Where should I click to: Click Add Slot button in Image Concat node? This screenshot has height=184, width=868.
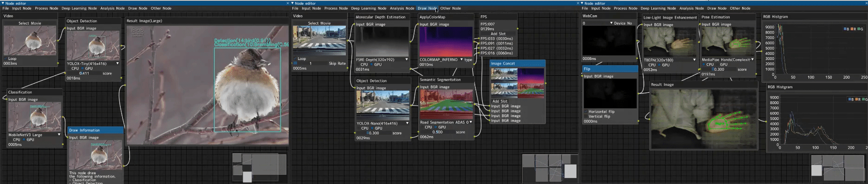click(500, 101)
